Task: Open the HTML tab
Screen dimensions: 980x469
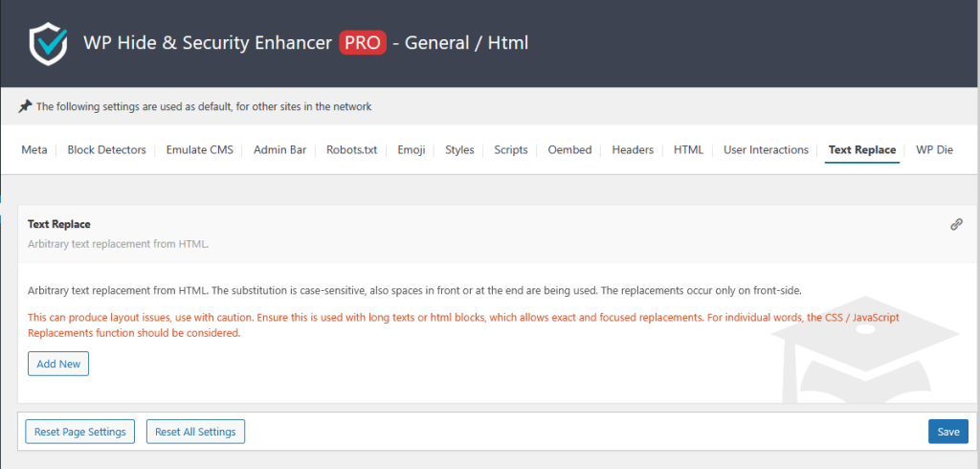Action: click(689, 150)
